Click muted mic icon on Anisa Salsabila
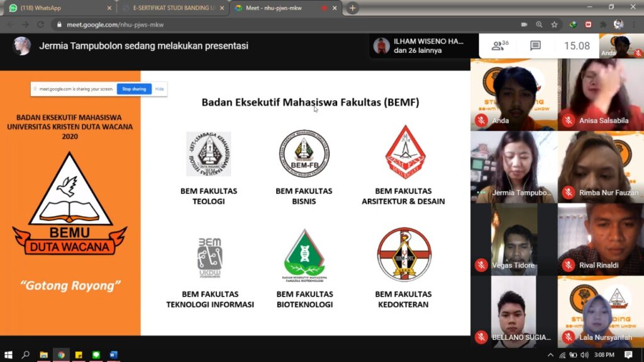Image resolution: width=644 pixels, height=362 pixels. (569, 120)
